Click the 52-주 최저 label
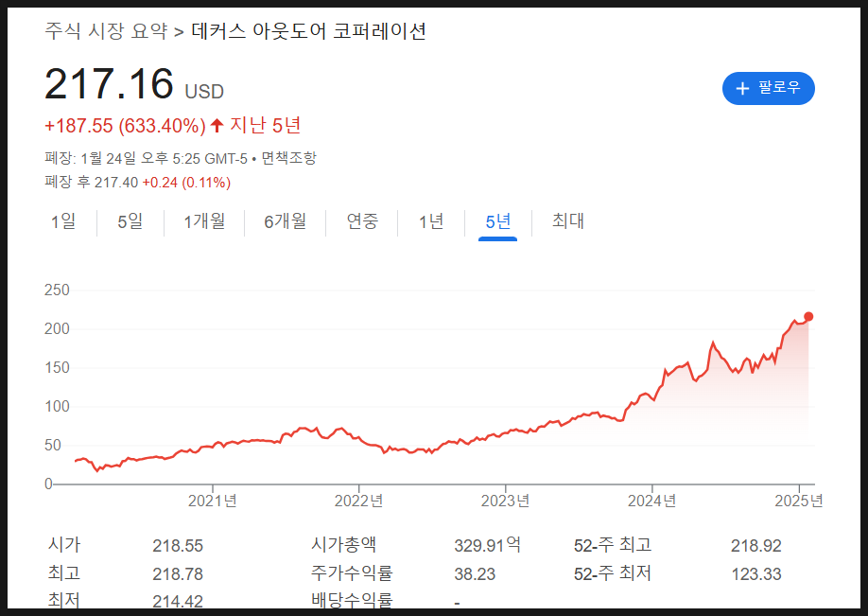This screenshot has height=616, width=868. (x=613, y=573)
